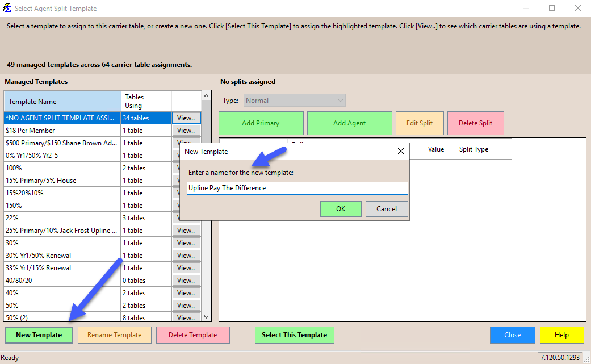Click the app icon in the title bar
The image size is (591, 364).
[7, 8]
